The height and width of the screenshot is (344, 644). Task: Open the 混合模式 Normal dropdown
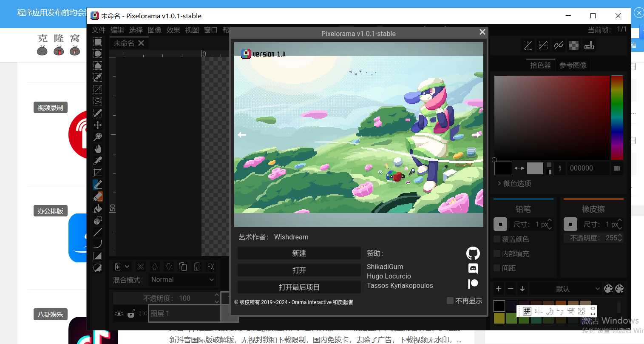(182, 280)
